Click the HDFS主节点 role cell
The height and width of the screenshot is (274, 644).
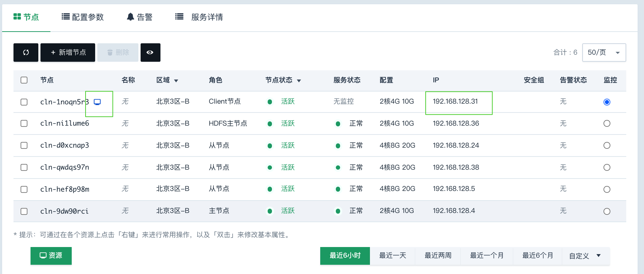228,124
